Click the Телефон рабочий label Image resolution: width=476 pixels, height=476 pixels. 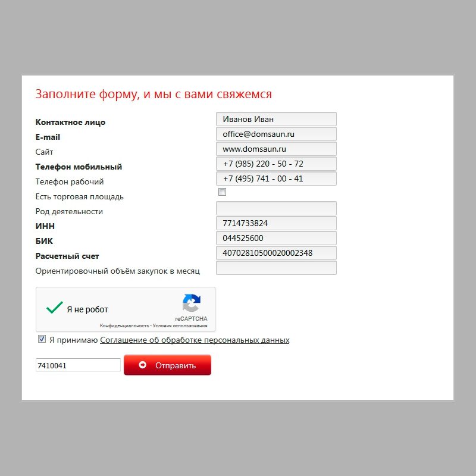(x=70, y=181)
